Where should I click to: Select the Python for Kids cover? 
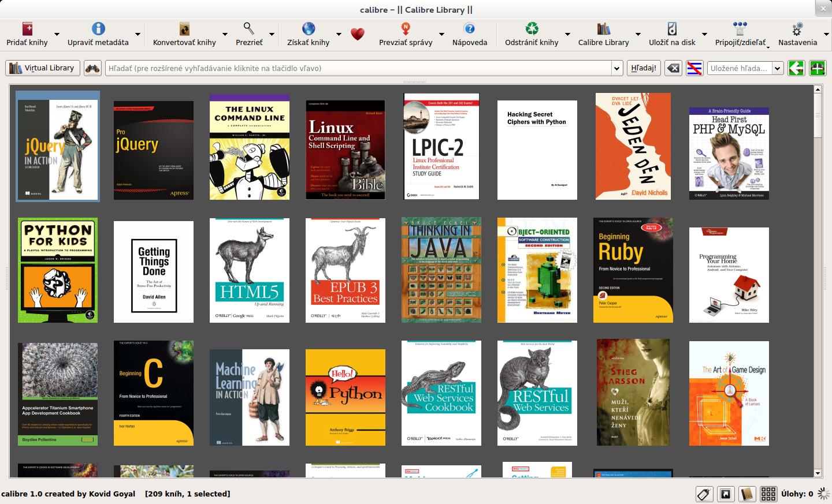58,270
